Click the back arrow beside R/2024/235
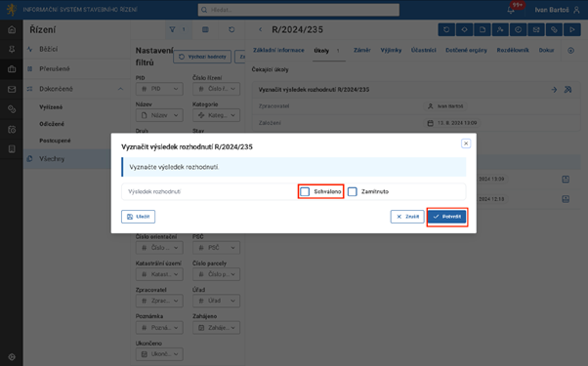Image resolution: width=588 pixels, height=366 pixels. click(261, 29)
